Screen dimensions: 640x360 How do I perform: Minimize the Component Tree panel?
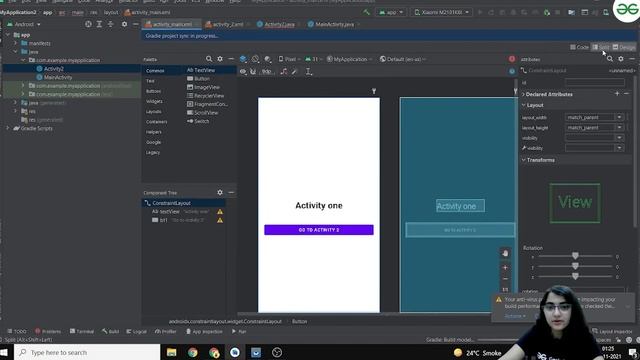[x=231, y=192]
